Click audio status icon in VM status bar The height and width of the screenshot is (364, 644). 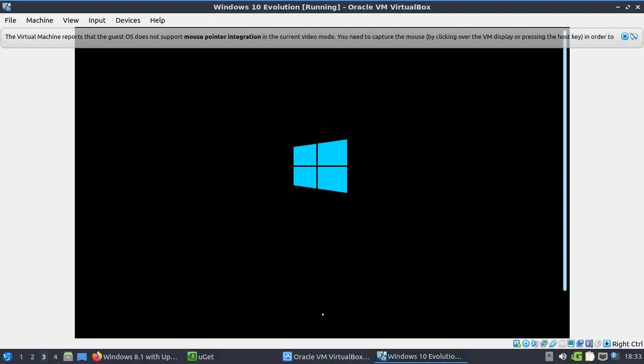(x=535, y=344)
